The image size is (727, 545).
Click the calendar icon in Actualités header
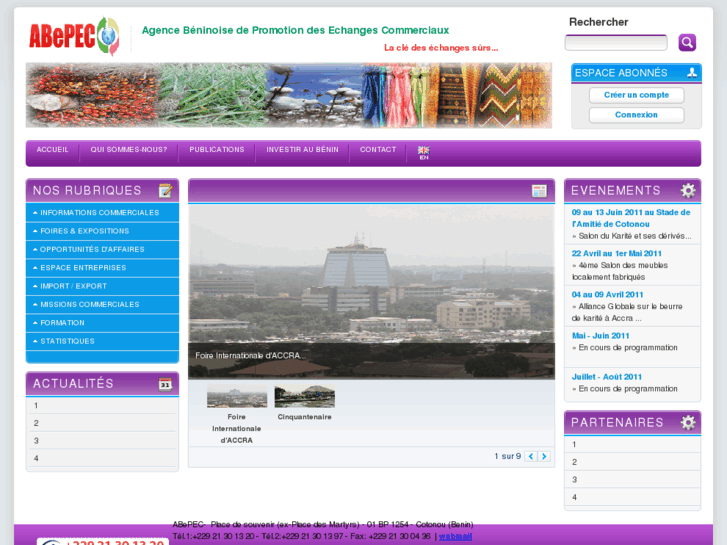[x=166, y=384]
